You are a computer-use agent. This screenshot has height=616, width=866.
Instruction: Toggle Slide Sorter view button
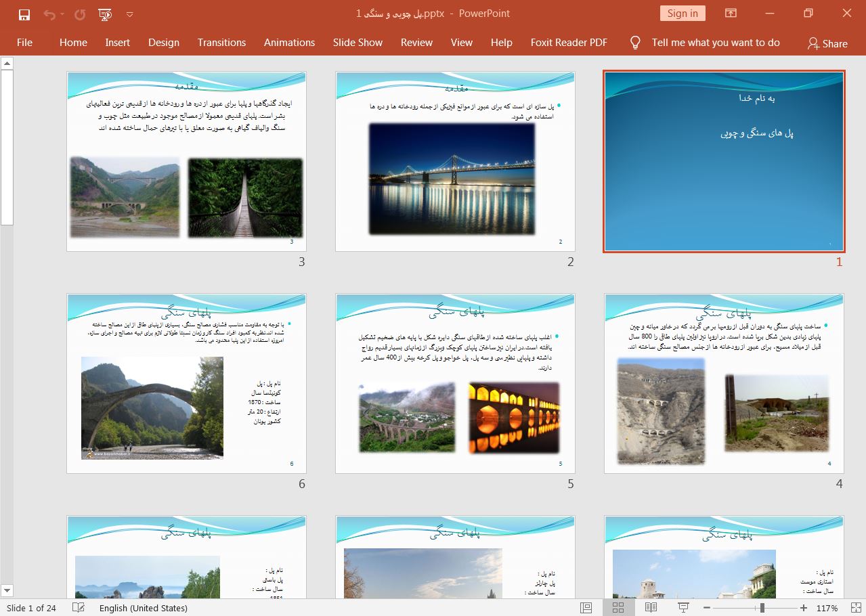[x=618, y=608]
